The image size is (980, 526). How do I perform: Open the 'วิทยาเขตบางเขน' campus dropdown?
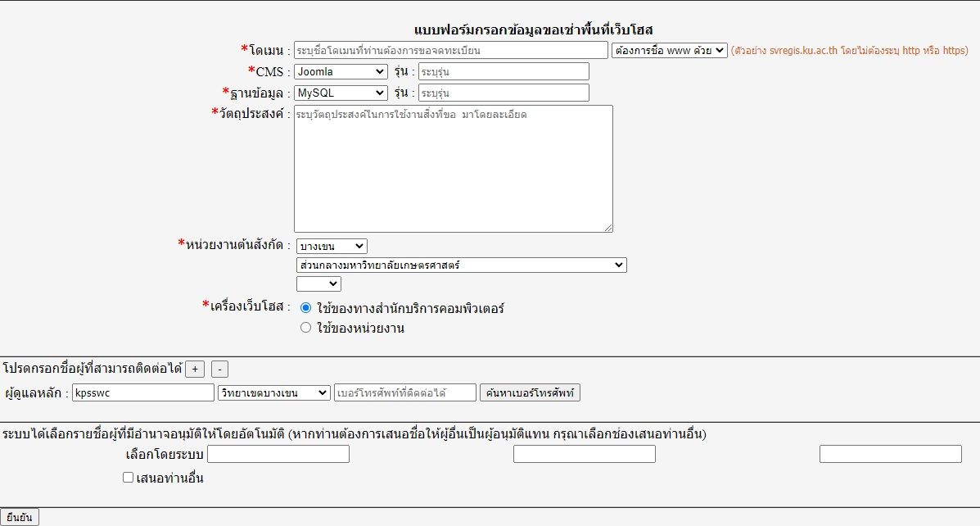[x=274, y=392]
